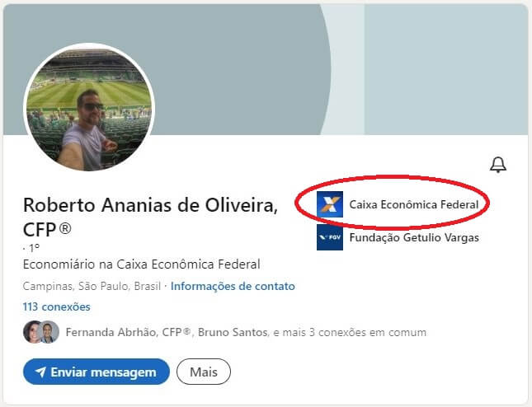Open the connections in common text
The image size is (532, 407).
click(246, 332)
